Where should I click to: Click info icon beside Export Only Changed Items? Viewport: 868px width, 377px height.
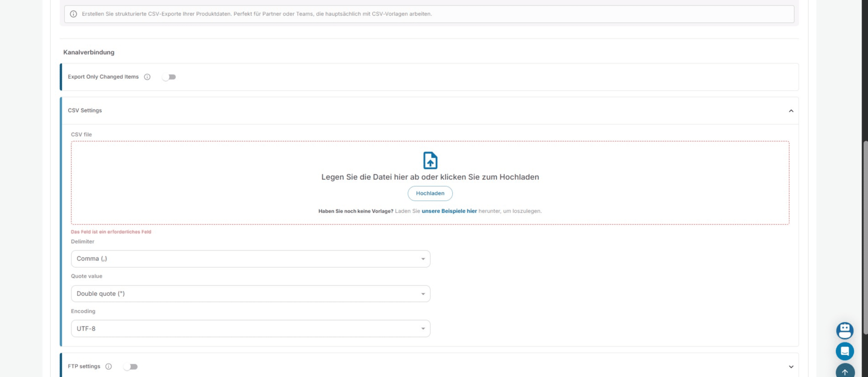pos(147,77)
